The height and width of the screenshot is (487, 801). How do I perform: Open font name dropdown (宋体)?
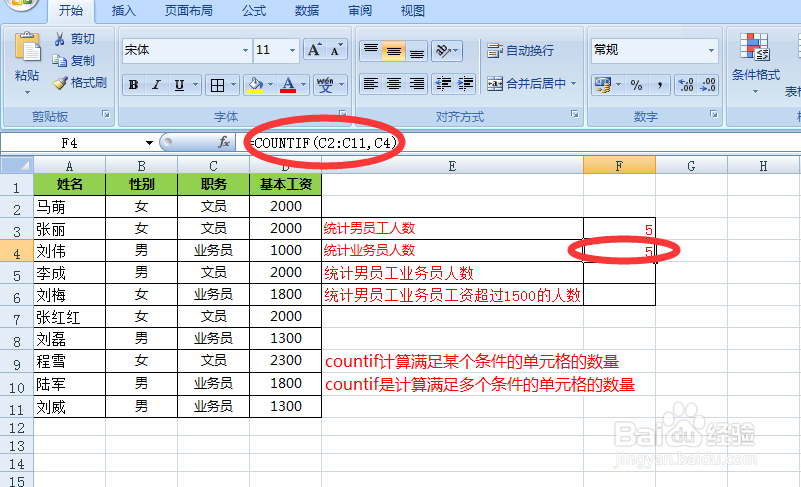click(245, 50)
